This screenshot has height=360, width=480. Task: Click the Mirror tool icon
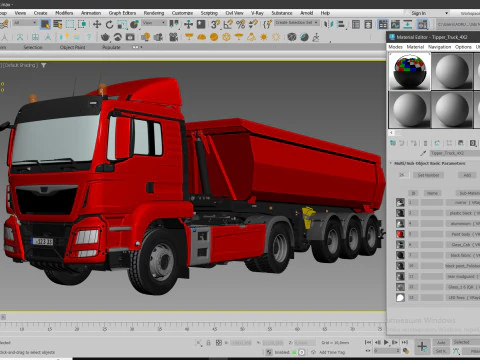point(328,24)
